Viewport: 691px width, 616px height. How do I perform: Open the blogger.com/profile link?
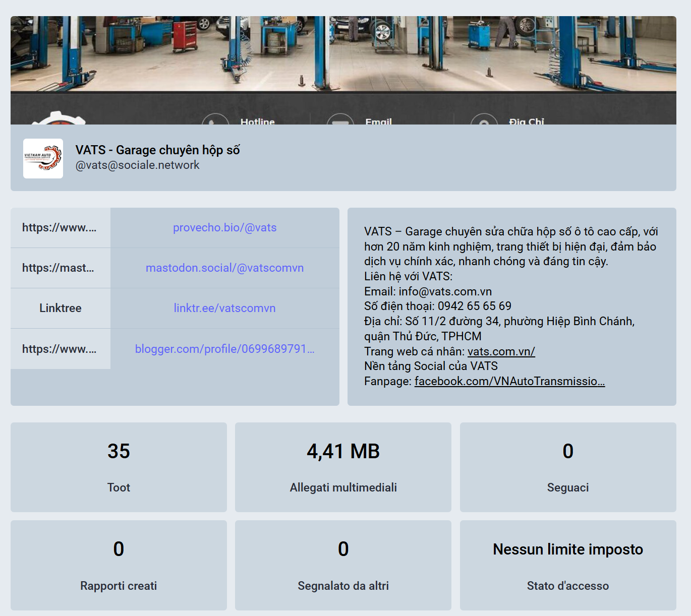point(224,349)
